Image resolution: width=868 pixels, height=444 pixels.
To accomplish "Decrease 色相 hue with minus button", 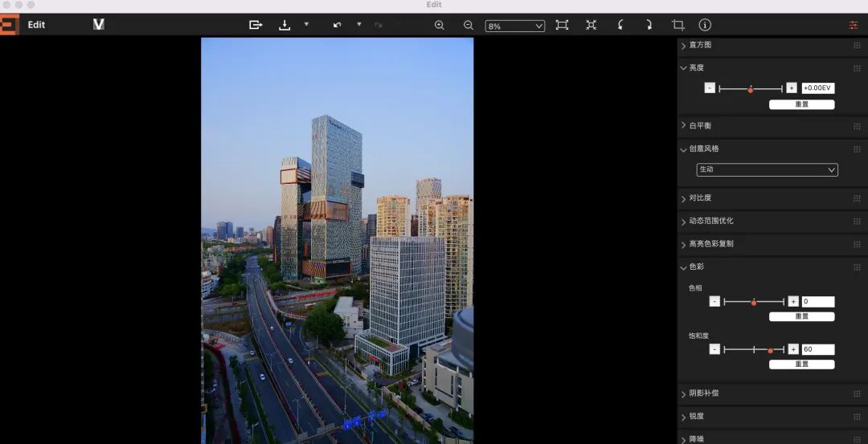I will tap(714, 301).
